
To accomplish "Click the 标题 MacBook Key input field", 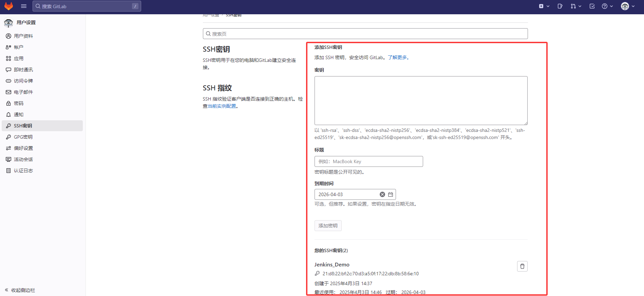I will coord(368,161).
